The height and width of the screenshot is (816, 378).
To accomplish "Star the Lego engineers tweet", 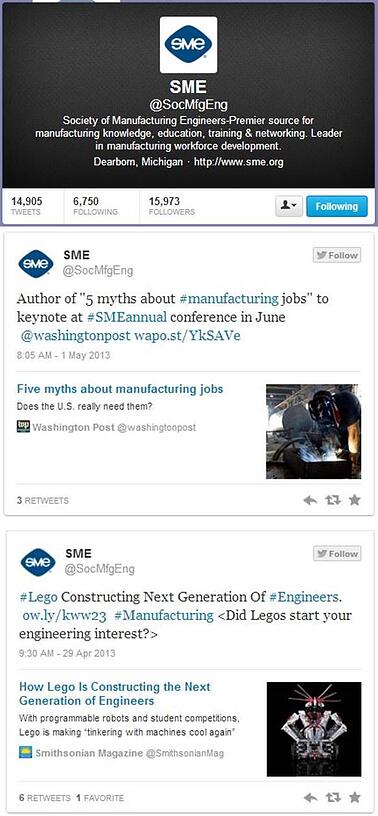I will (x=354, y=797).
